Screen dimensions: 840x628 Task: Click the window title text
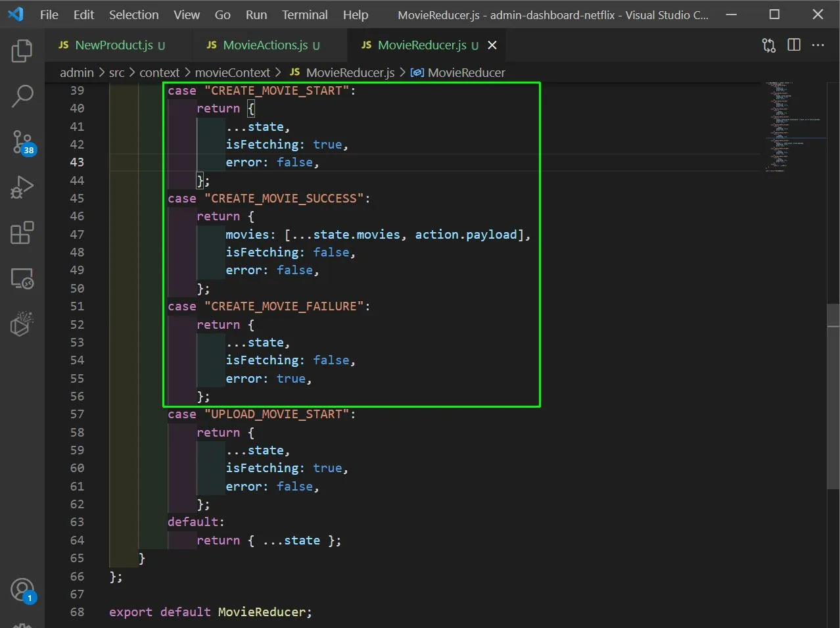click(553, 14)
